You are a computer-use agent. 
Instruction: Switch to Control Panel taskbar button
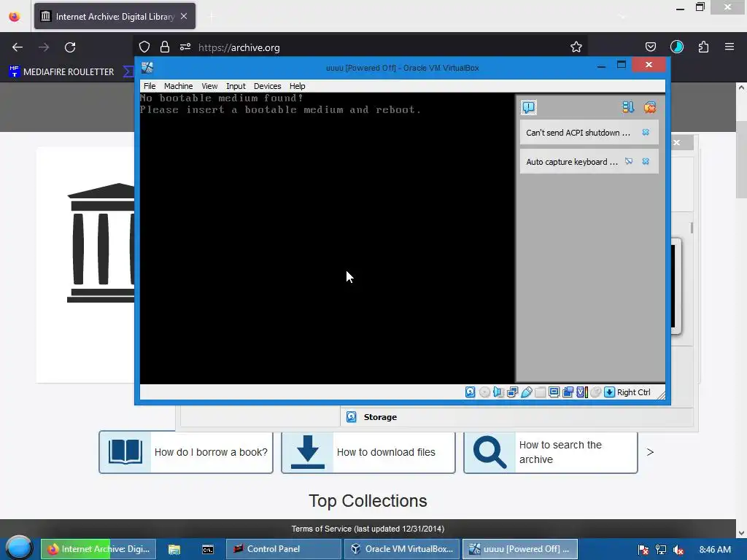tap(284, 549)
